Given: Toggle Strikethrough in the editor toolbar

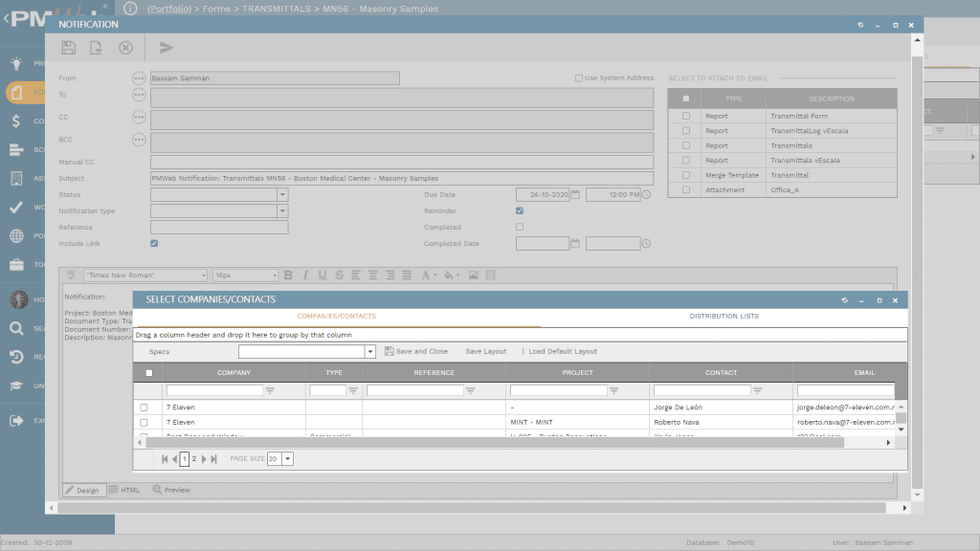Looking at the screenshot, I should coord(340,275).
